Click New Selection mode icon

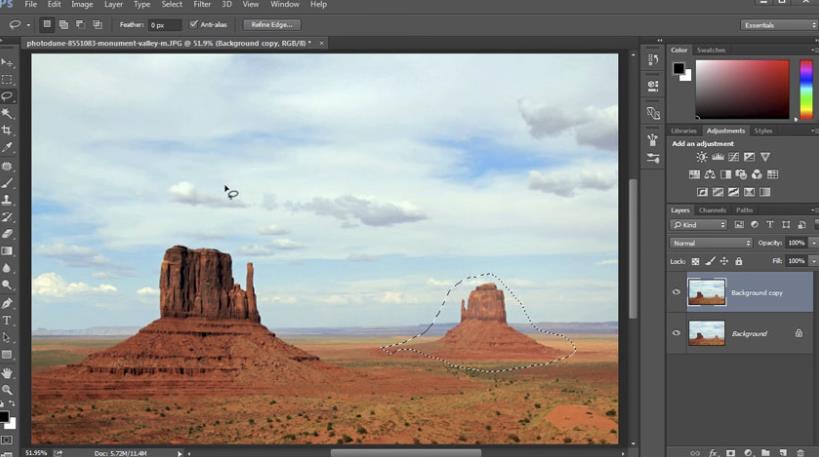[x=47, y=25]
